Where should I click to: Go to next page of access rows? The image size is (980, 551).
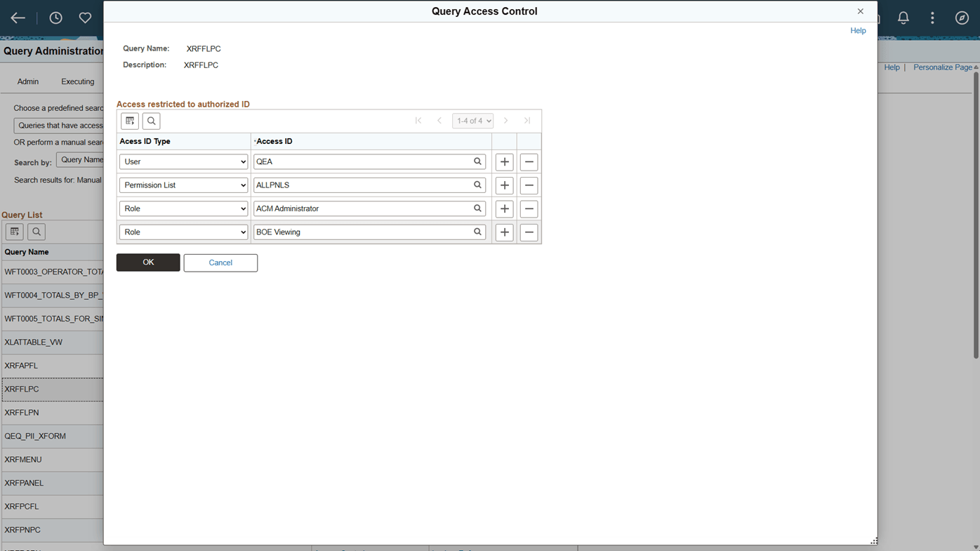point(505,121)
